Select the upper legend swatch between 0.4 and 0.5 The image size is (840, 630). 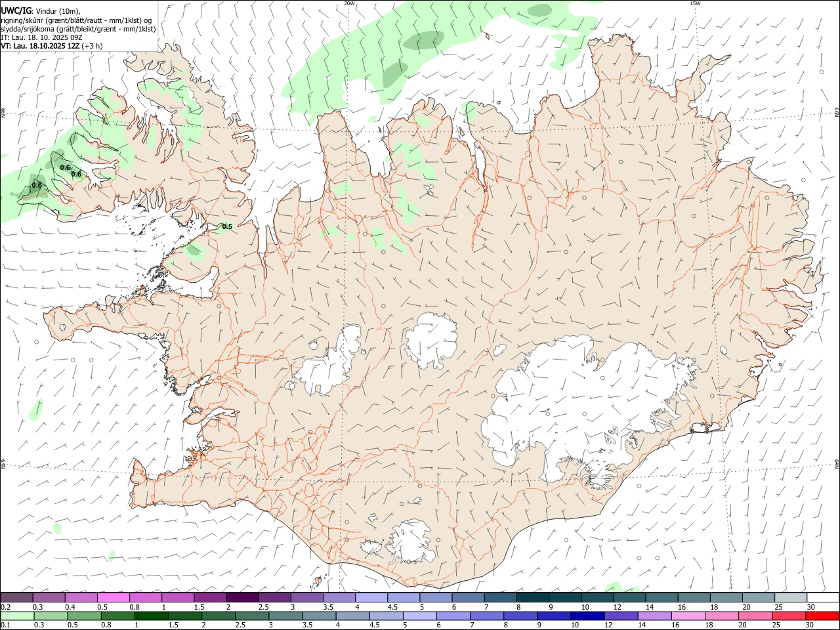tap(81, 597)
